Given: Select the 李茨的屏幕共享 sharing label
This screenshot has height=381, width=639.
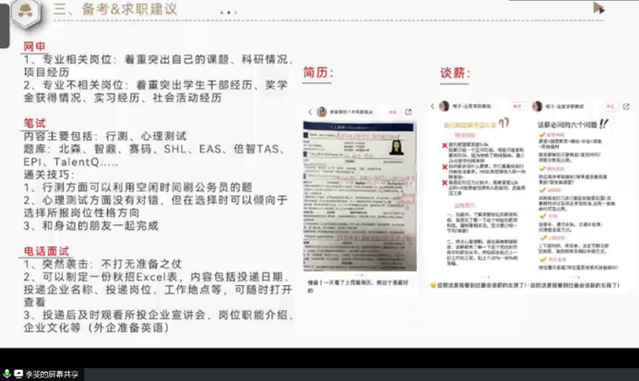Looking at the screenshot, I should (x=52, y=374).
